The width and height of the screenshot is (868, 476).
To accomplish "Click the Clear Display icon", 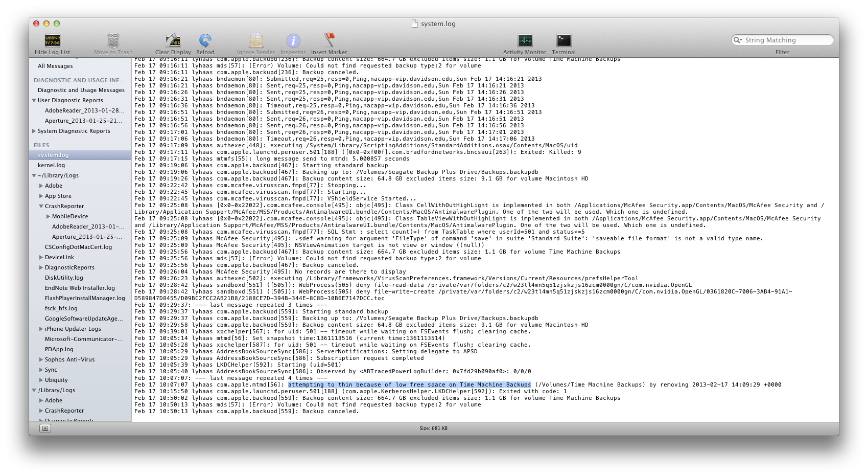I will [x=173, y=40].
